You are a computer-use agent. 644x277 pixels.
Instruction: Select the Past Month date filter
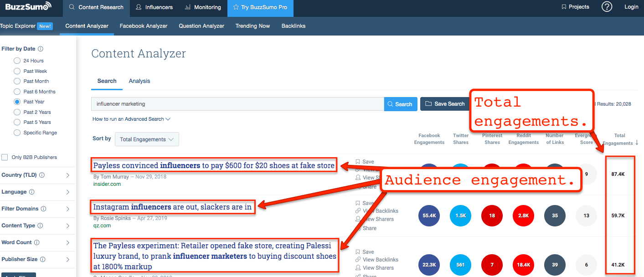(17, 81)
